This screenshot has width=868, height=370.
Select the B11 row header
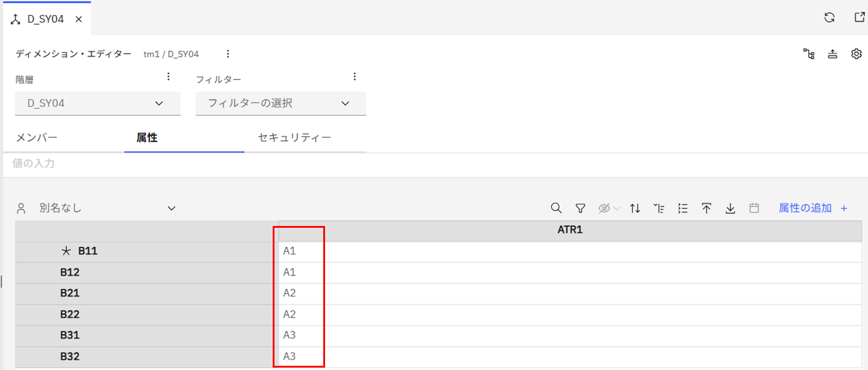(146, 251)
